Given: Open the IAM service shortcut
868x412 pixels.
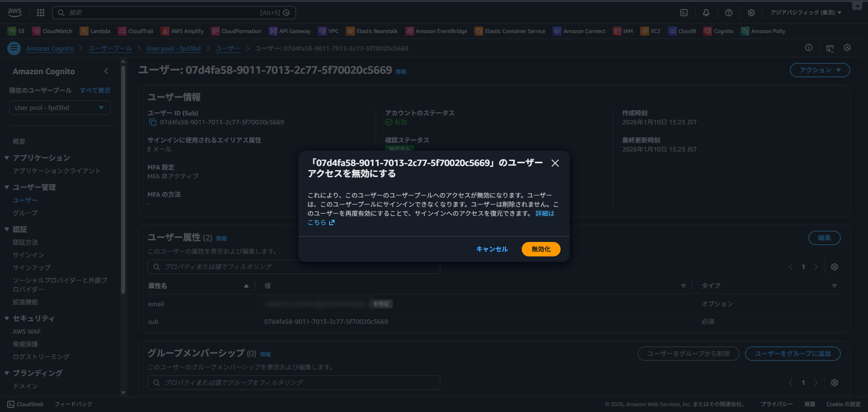Looking at the screenshot, I should coord(623,31).
